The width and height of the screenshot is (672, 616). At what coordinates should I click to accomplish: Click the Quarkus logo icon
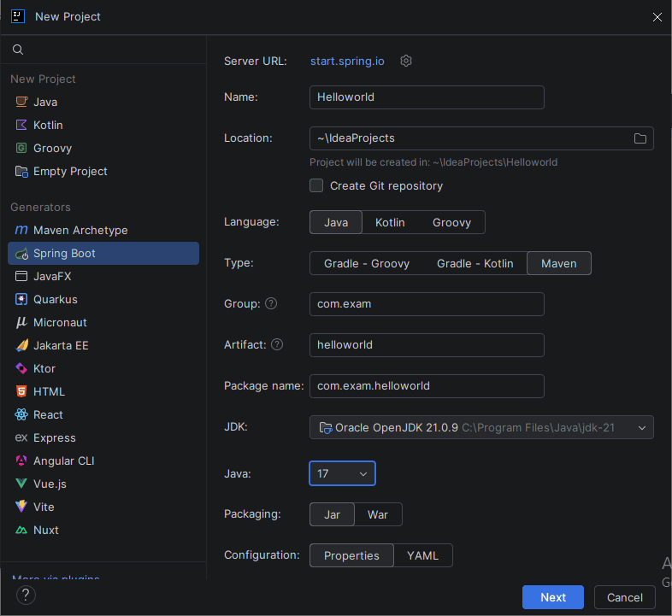21,299
